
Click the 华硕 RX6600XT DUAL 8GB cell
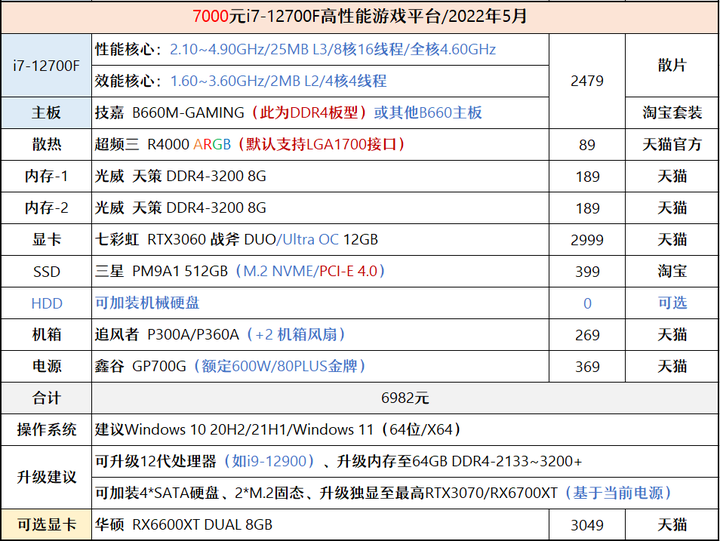click(320, 524)
